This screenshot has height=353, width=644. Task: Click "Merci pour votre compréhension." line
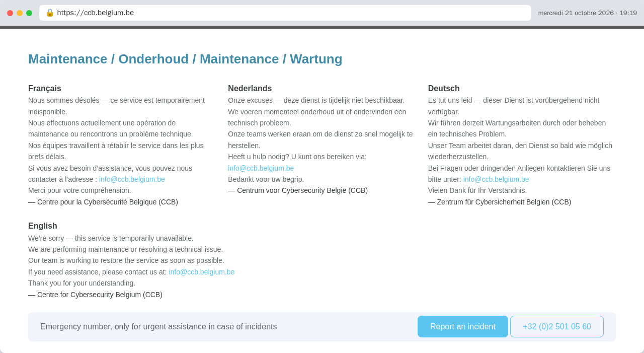click(x=79, y=190)
